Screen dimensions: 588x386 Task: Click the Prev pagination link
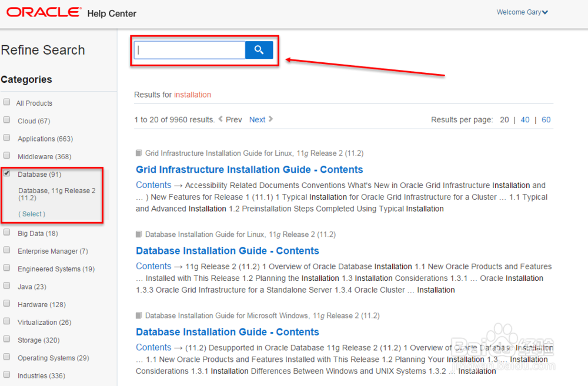click(233, 119)
